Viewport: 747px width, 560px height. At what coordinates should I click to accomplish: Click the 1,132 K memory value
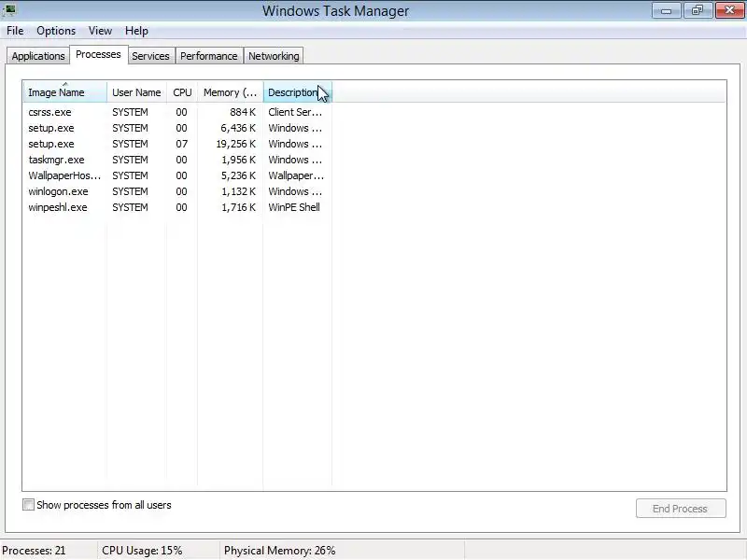[x=238, y=191]
